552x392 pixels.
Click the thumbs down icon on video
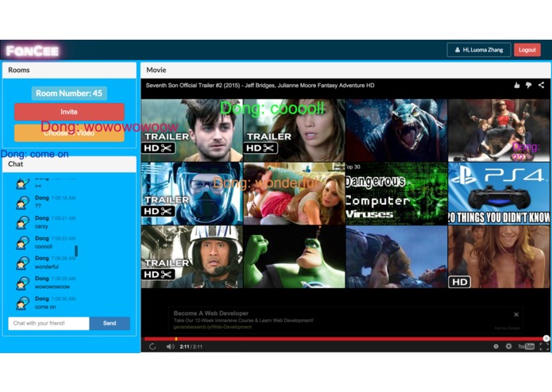tap(529, 85)
